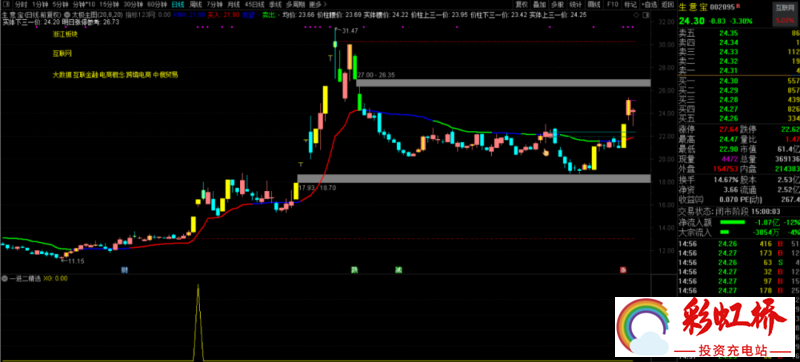The width and height of the screenshot is (800, 362).
Task: Toggle 复权 price adjustment button
Action: tap(520, 5)
